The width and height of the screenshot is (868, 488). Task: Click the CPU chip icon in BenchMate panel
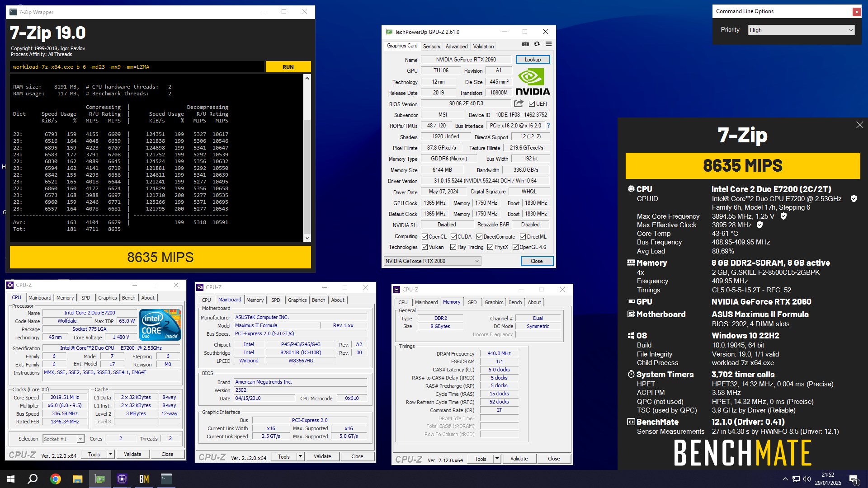point(631,189)
